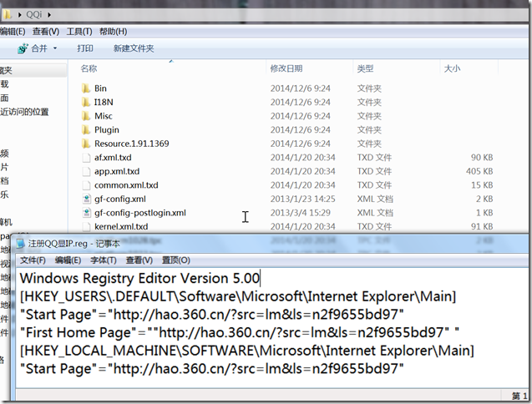Click the 2013/3/4 15:29 date cell
This screenshot has height=404, width=532.
point(301,213)
